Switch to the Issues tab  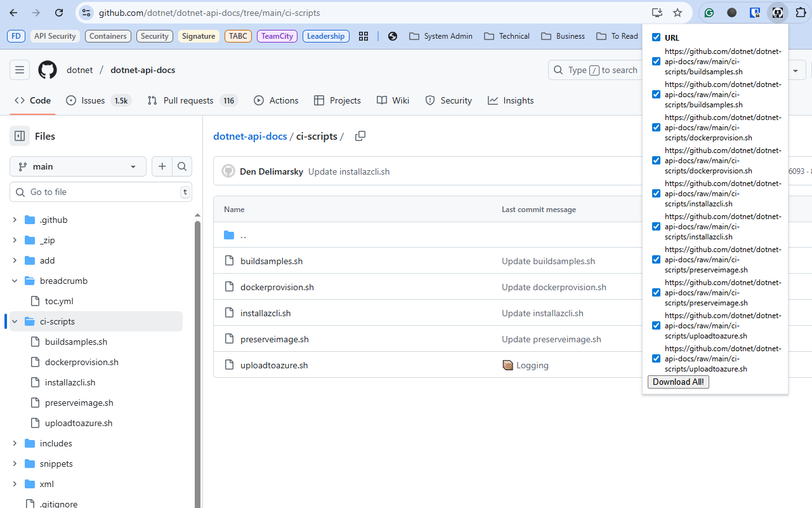pyautogui.click(x=99, y=100)
